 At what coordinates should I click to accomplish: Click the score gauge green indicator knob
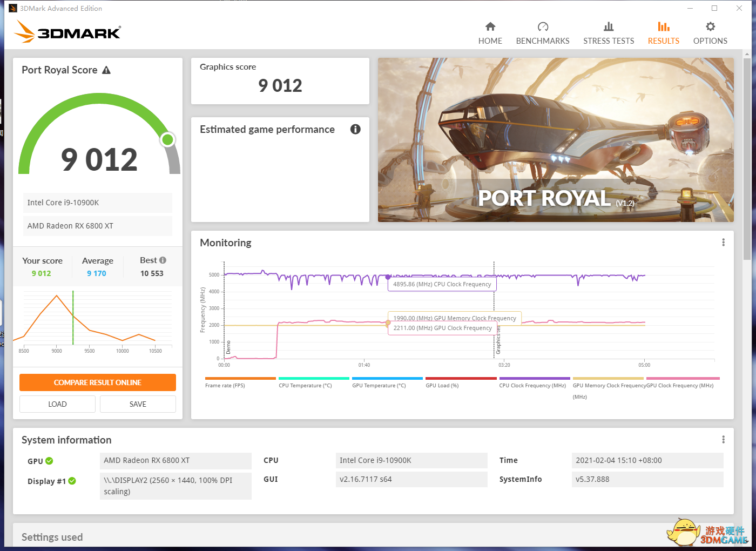pyautogui.click(x=168, y=140)
